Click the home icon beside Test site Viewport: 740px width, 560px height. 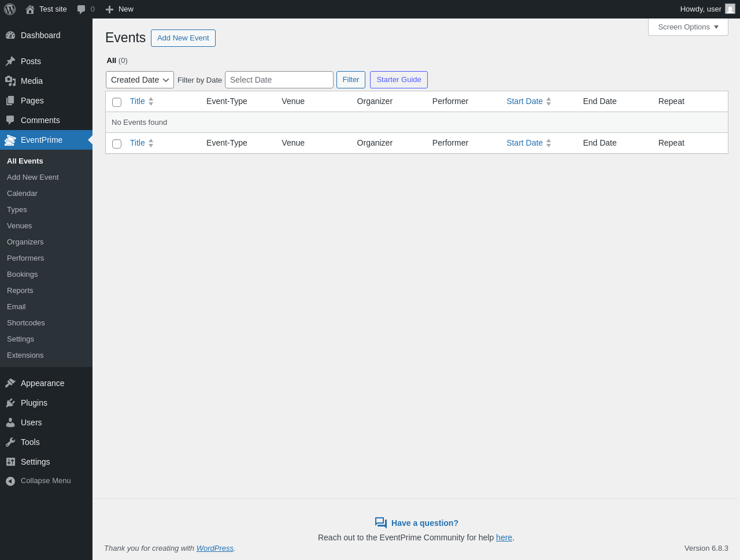pos(30,9)
